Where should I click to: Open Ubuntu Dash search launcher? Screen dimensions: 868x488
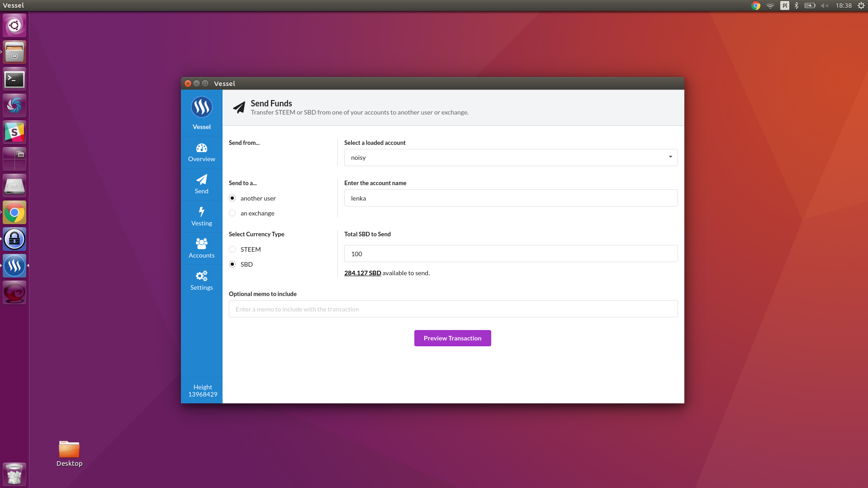point(14,25)
